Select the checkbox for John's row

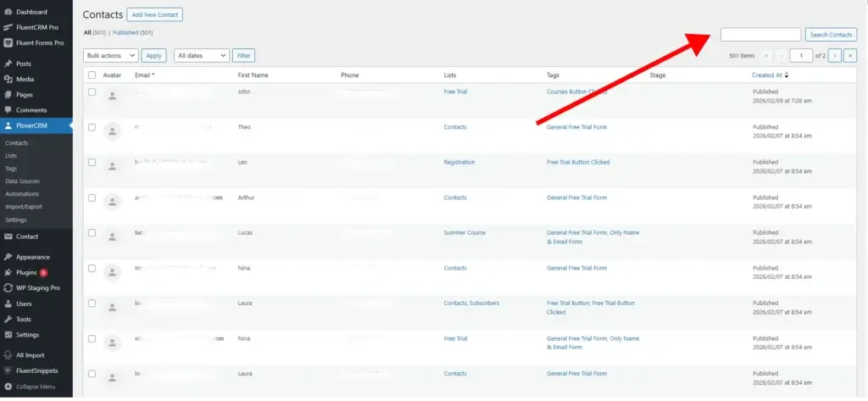click(92, 92)
